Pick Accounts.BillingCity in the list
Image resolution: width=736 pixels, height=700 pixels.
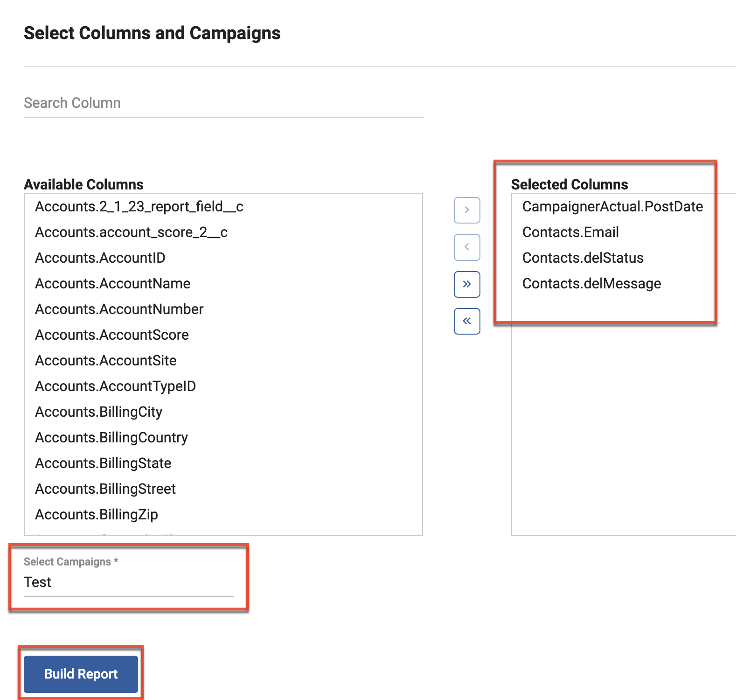(x=99, y=412)
